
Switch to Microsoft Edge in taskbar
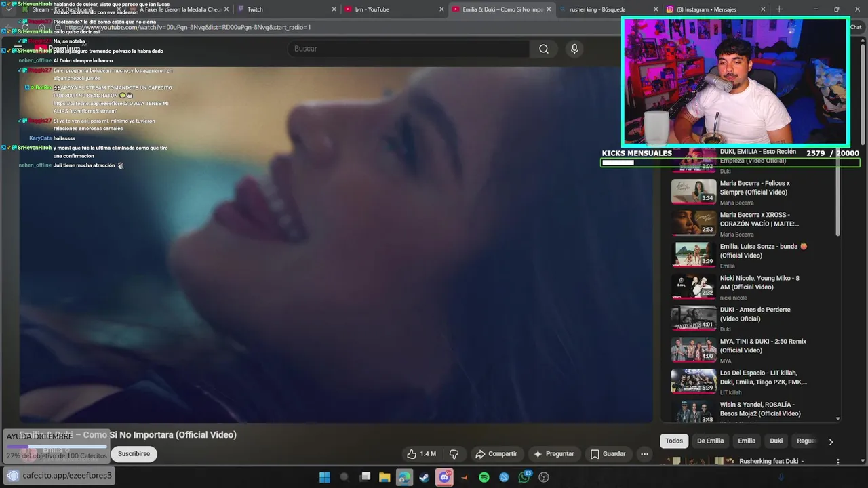click(404, 477)
